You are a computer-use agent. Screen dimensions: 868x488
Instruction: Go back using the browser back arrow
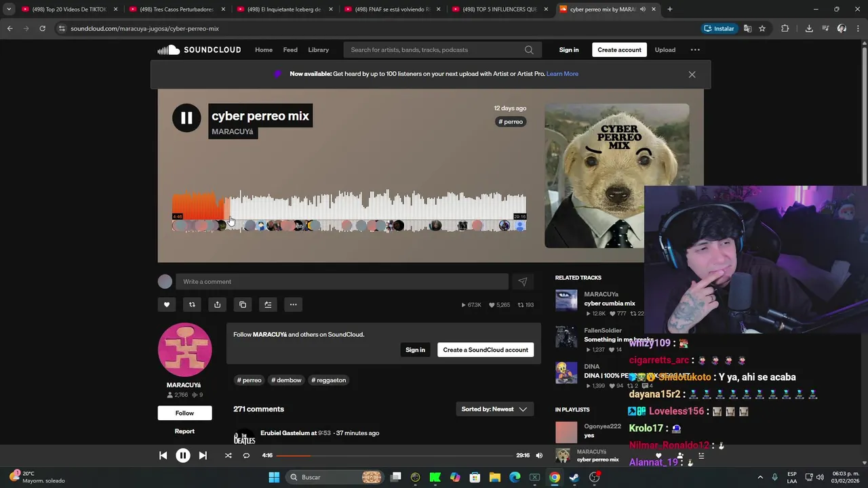(9, 28)
